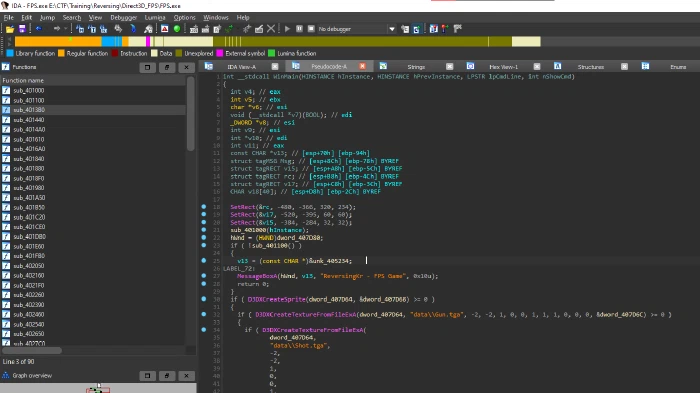
Task: Close the Pseudocode-A tab with red X
Action: click(362, 67)
